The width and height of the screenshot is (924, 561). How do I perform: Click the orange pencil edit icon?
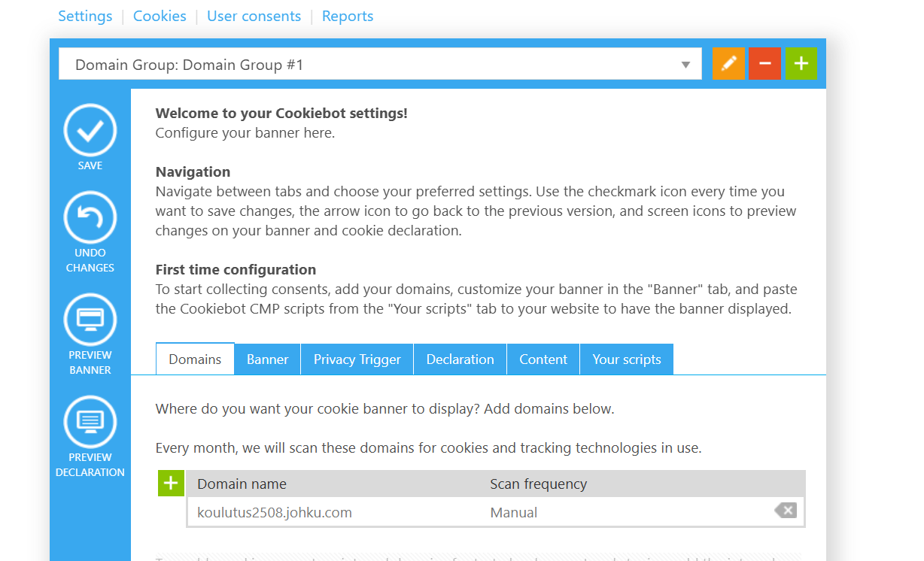coord(728,64)
